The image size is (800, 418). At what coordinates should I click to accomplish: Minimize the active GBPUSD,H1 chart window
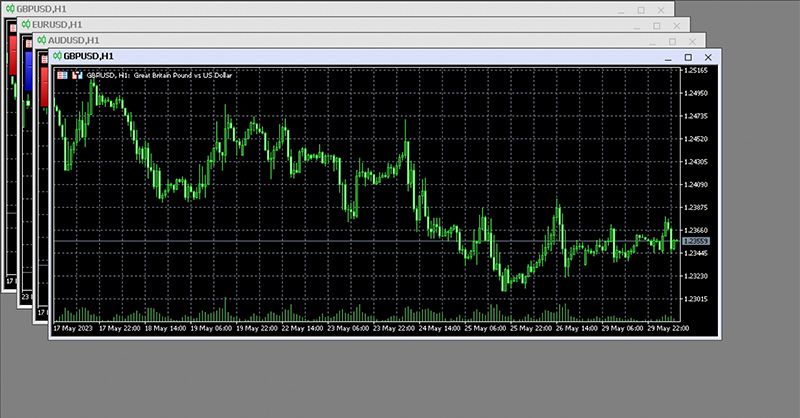coord(667,57)
